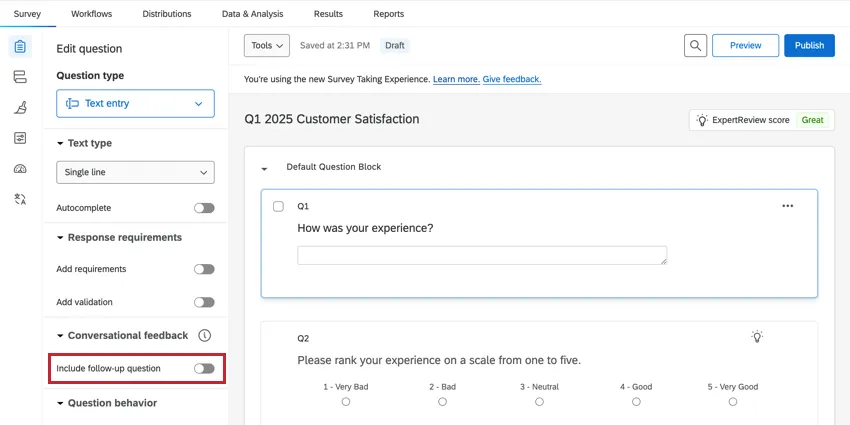850x425 pixels.
Task: Open the Survey builder sidebar icon
Action: point(20,47)
